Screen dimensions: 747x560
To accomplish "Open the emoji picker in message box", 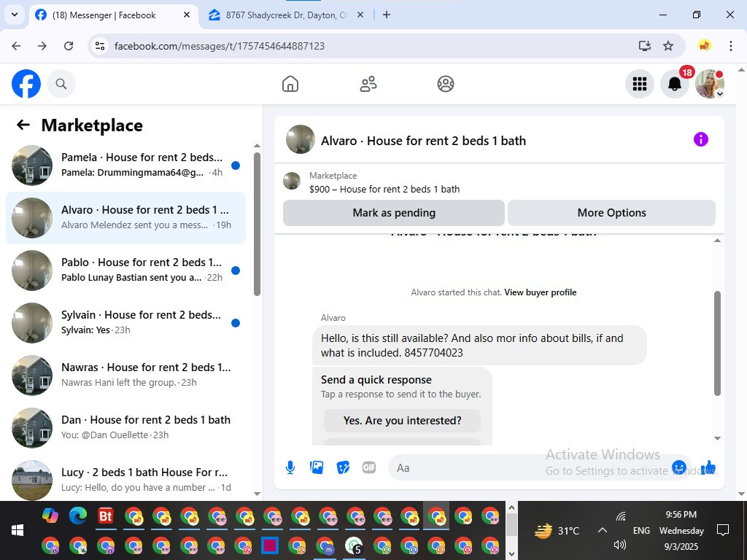I will (x=679, y=467).
